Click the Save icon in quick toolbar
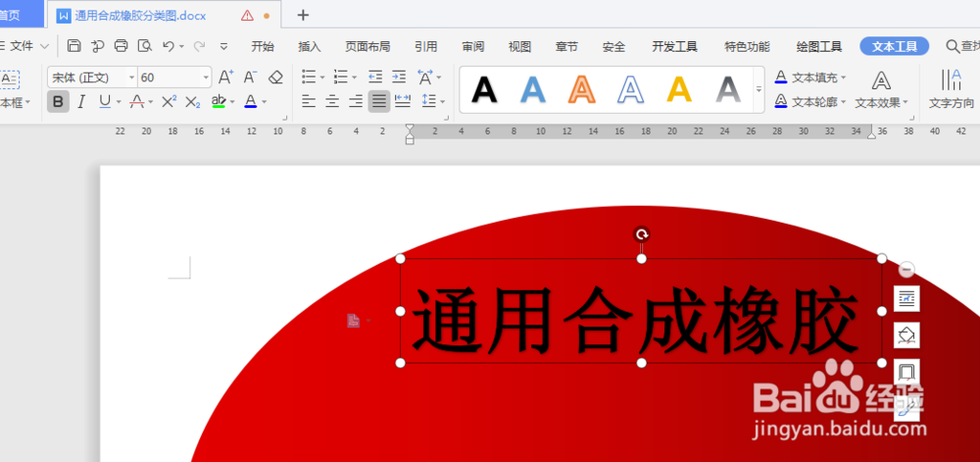 point(73,46)
